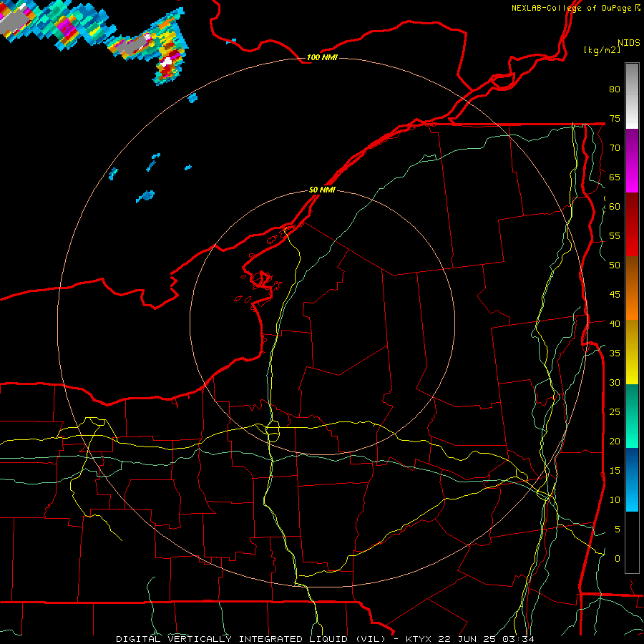Click the 50 NMI range ring label

322,190
